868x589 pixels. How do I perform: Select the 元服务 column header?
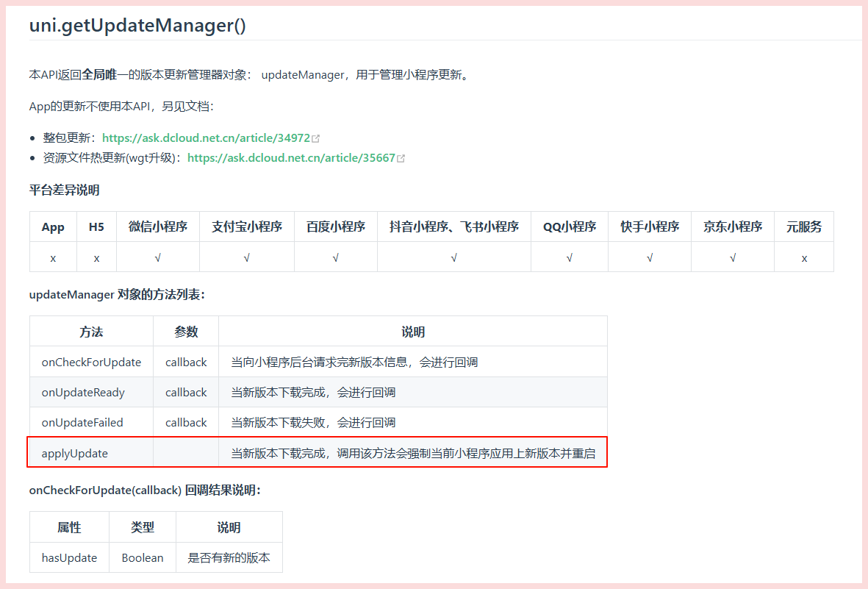804,226
